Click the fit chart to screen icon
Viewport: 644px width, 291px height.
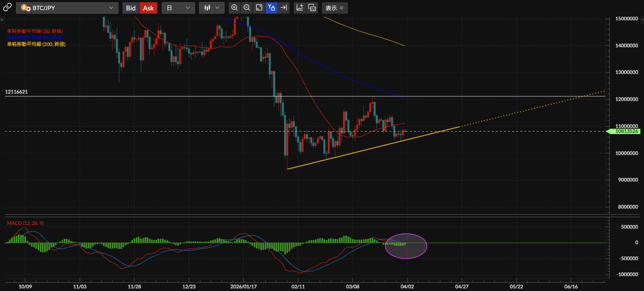259,8
